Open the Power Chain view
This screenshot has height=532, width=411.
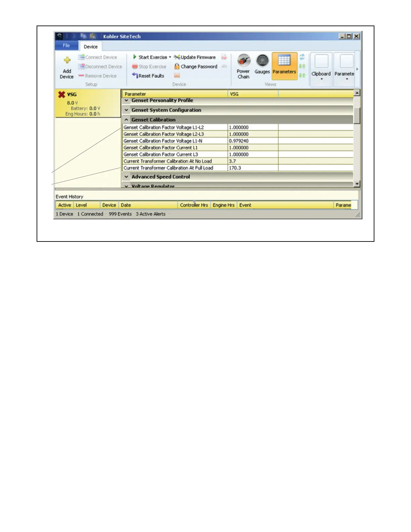point(243,66)
